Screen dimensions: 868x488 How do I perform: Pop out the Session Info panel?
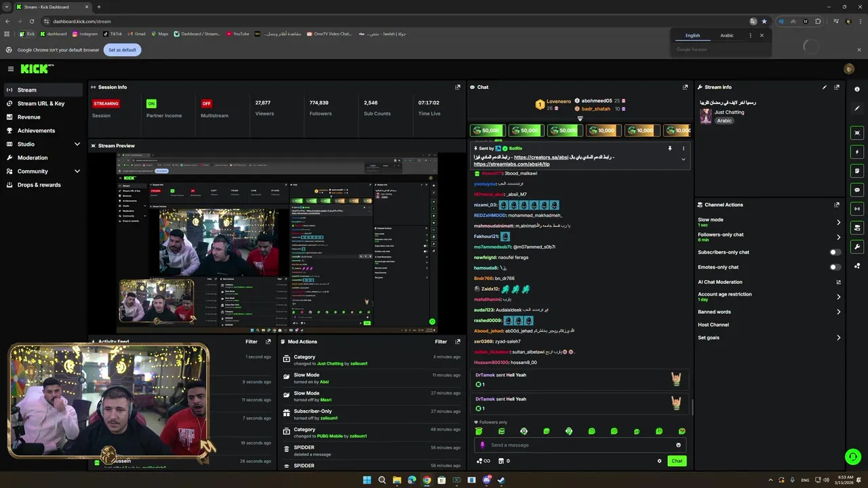click(458, 87)
